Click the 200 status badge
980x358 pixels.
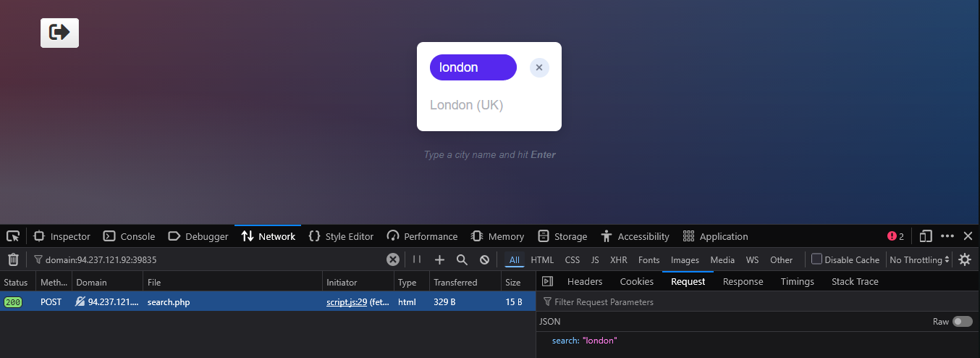tap(13, 301)
